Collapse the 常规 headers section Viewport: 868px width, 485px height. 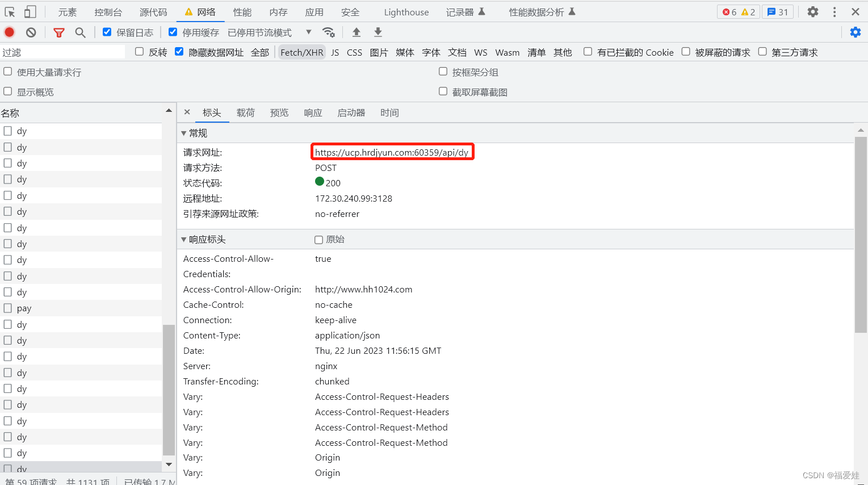point(184,133)
